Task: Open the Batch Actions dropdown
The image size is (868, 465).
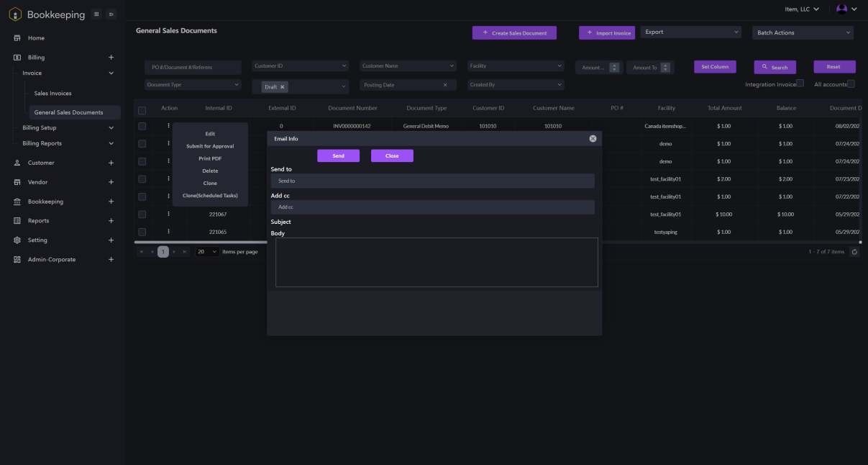Action: coord(802,32)
